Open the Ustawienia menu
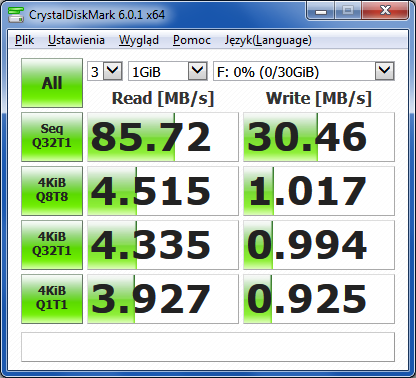416x378 pixels. pyautogui.click(x=76, y=40)
